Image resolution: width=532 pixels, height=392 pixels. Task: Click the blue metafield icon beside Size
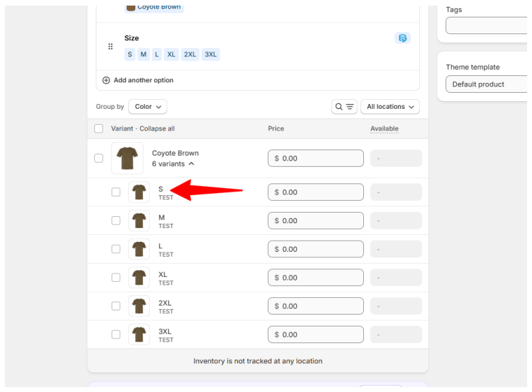[x=402, y=38]
